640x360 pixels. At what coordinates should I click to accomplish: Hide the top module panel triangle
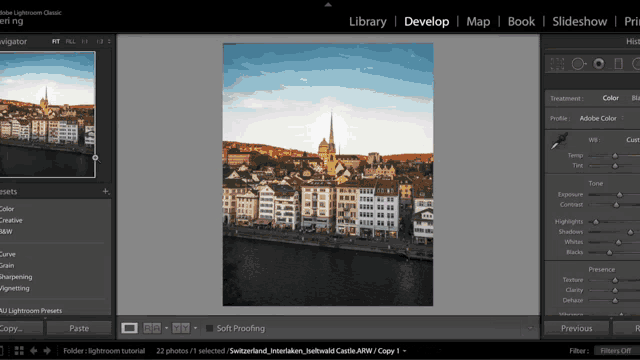[x=328, y=5]
